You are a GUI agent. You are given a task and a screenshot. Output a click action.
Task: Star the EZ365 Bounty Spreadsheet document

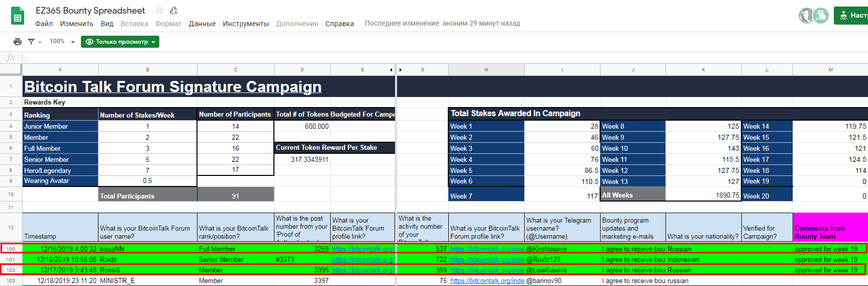click(x=160, y=11)
